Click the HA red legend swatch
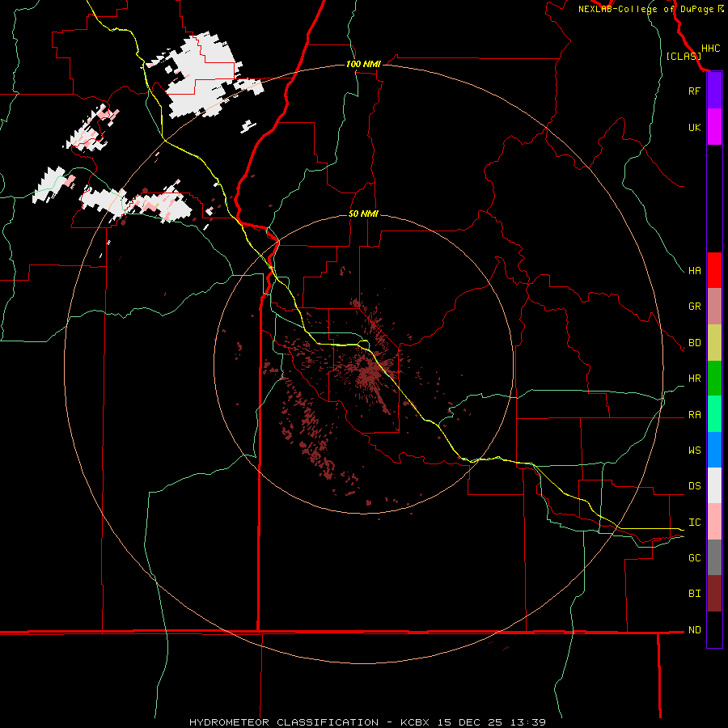 pos(714,270)
